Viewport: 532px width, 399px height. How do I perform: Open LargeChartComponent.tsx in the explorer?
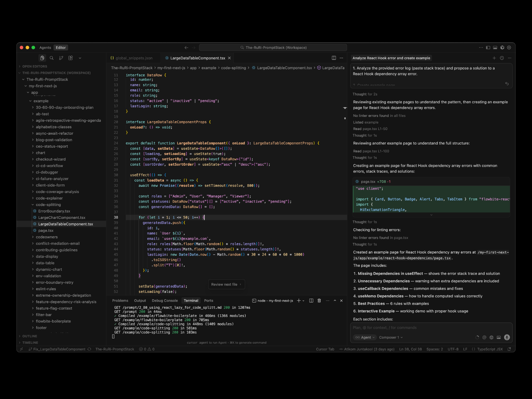pyautogui.click(x=62, y=218)
